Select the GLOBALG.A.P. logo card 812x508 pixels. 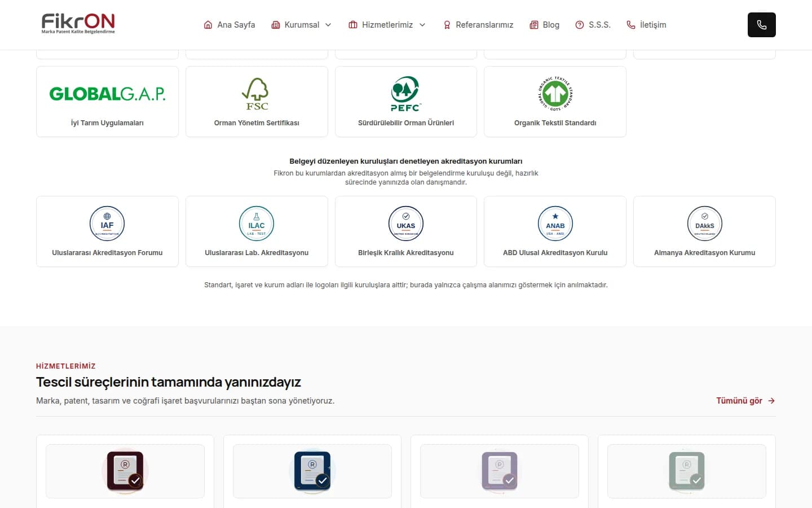coord(107,102)
